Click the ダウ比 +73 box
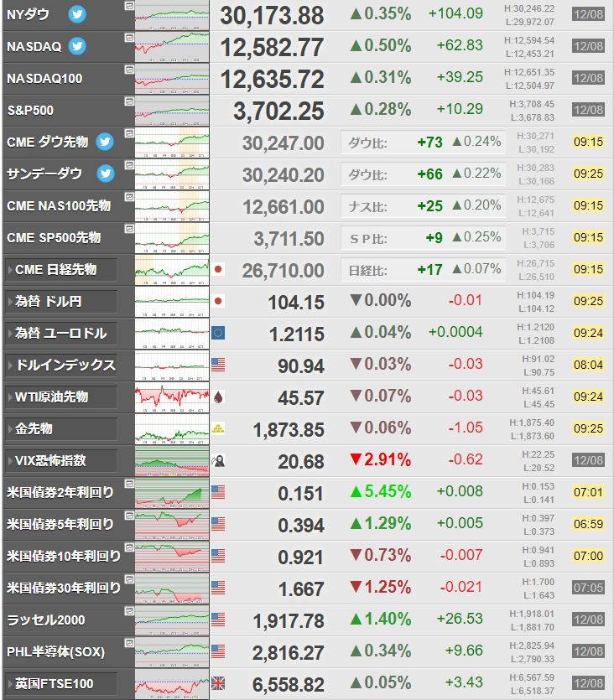The image size is (614, 700). tap(423, 143)
